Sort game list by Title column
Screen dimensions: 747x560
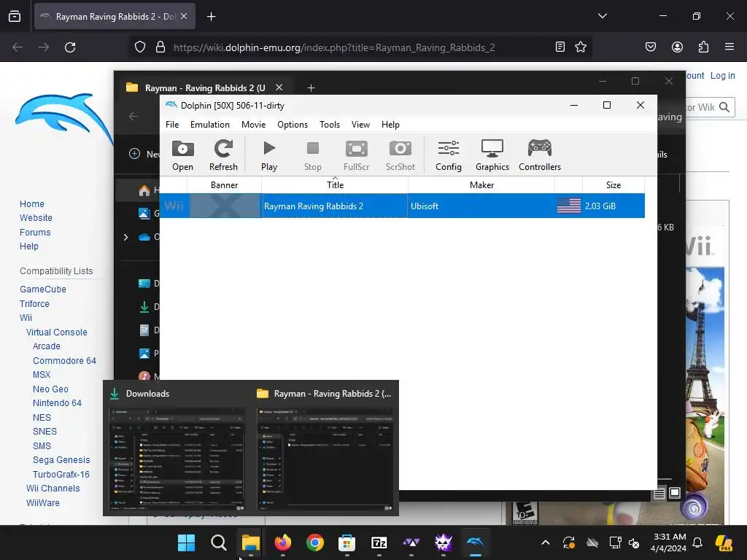pyautogui.click(x=335, y=184)
